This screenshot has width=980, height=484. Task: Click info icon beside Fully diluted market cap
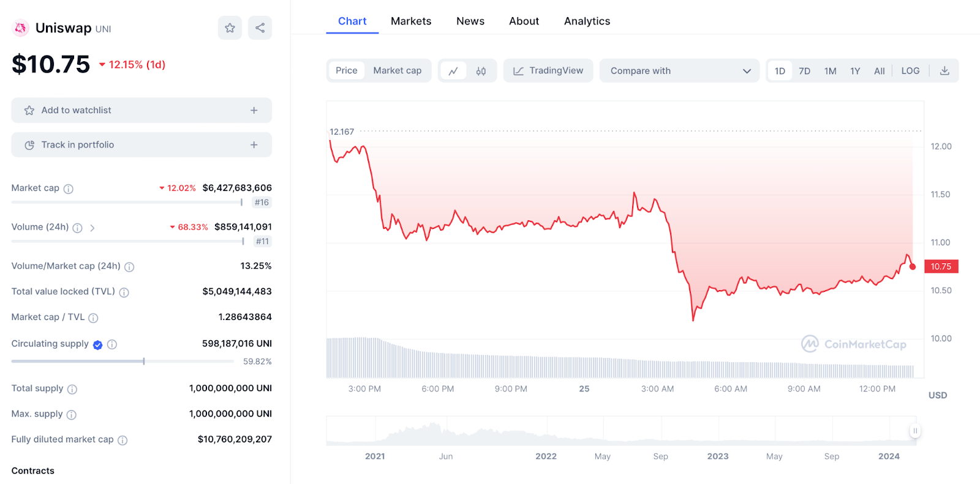[x=123, y=441]
